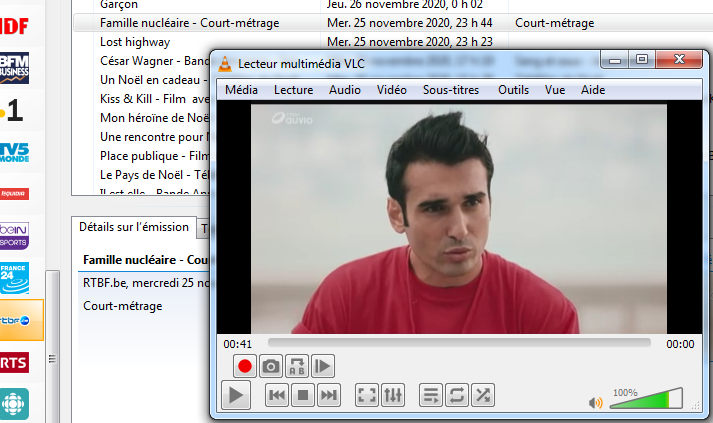Toggle fullscreen video mode
This screenshot has width=713, height=423.
[x=367, y=396]
